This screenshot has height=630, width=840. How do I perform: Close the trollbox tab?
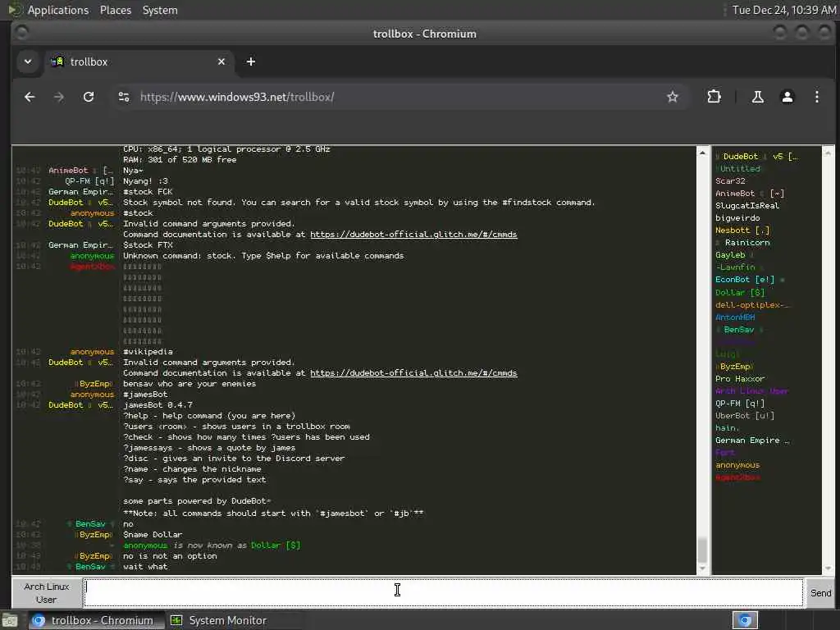pos(221,62)
